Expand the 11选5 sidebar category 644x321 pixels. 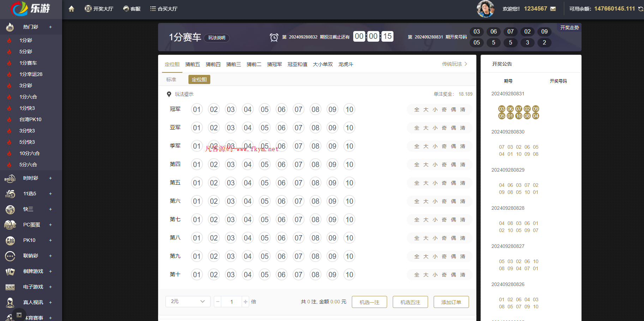[x=50, y=194]
